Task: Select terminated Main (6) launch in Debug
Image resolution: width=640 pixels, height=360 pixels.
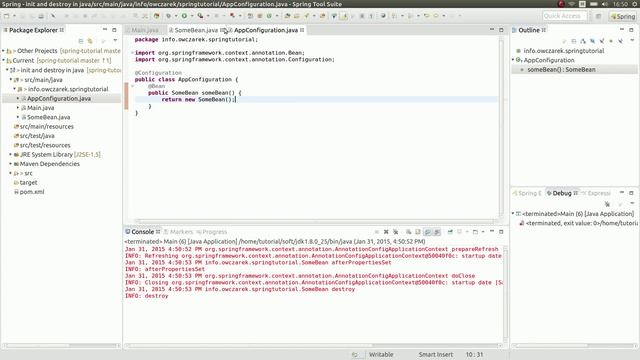Action: 578,214
